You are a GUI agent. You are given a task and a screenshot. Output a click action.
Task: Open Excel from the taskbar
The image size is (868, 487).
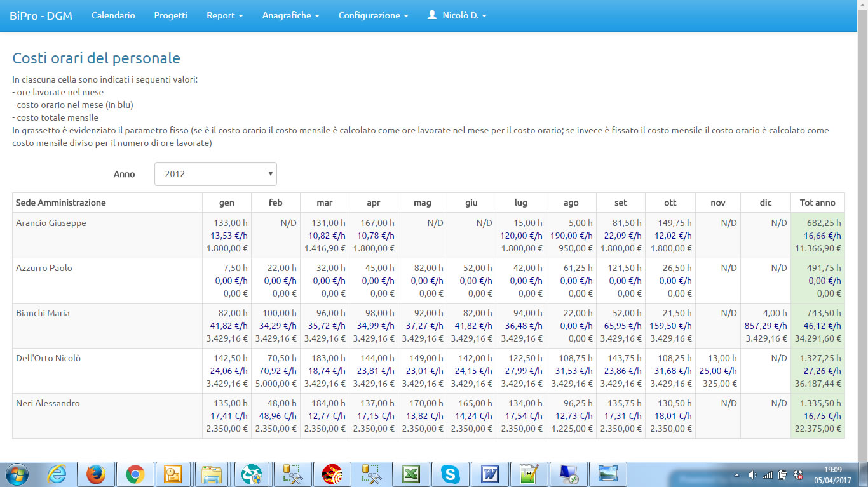click(x=411, y=474)
